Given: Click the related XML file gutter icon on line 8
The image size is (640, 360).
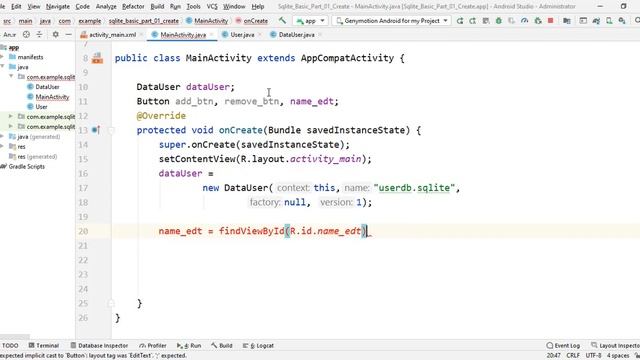Looking at the screenshot, I should [97, 58].
